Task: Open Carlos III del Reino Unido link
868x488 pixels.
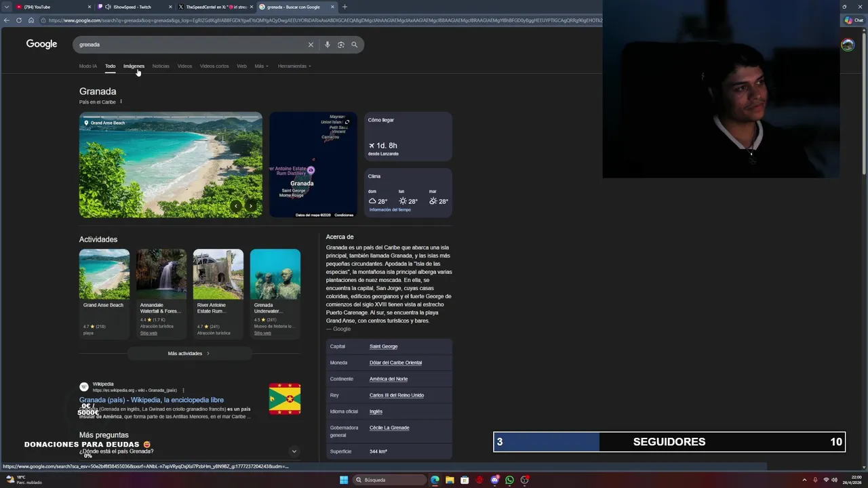Action: click(397, 395)
